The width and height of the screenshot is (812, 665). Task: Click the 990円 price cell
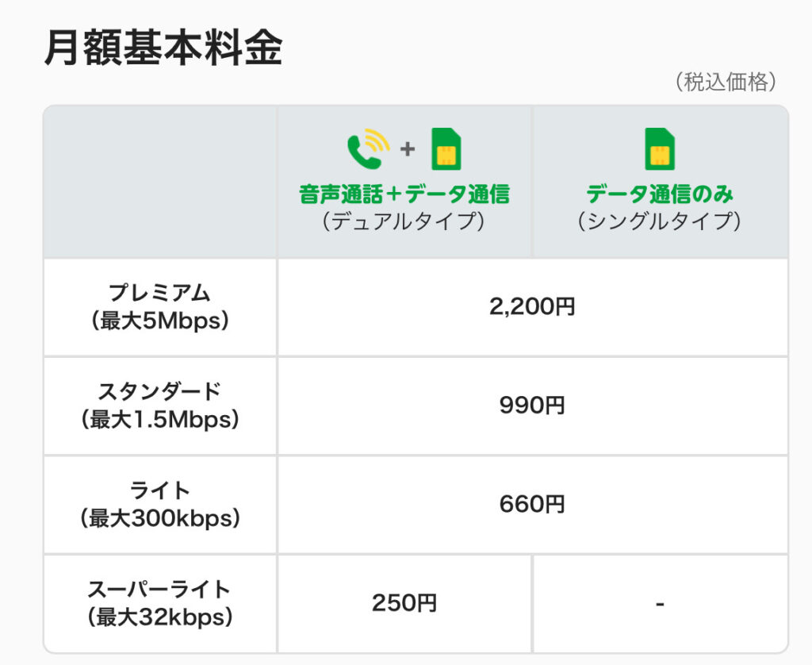[532, 406]
